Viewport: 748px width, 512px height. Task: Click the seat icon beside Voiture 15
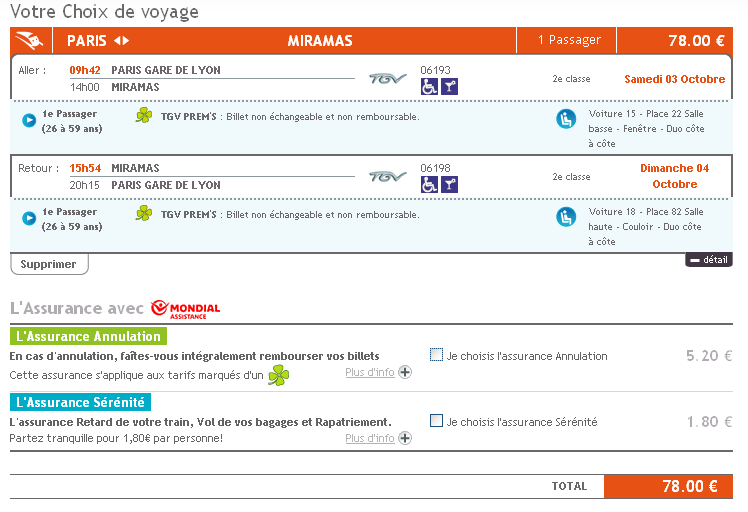(566, 120)
